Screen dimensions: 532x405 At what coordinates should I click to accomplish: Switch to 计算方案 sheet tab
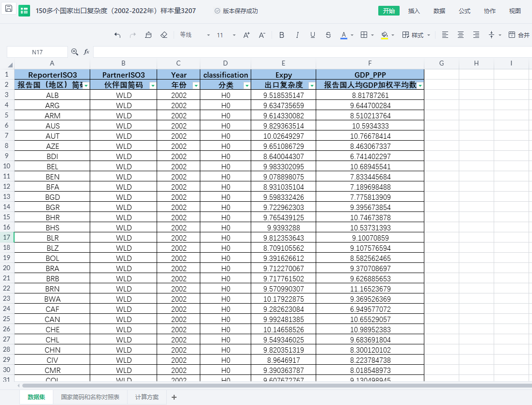(x=147, y=397)
